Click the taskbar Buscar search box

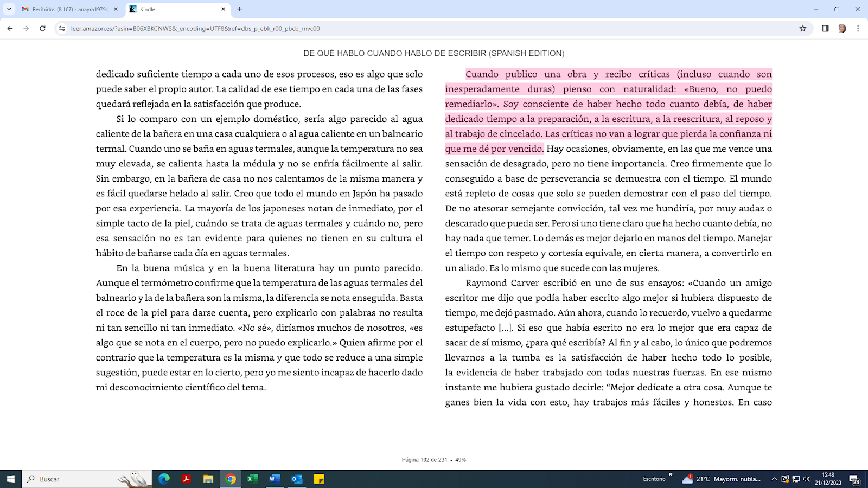point(87,479)
